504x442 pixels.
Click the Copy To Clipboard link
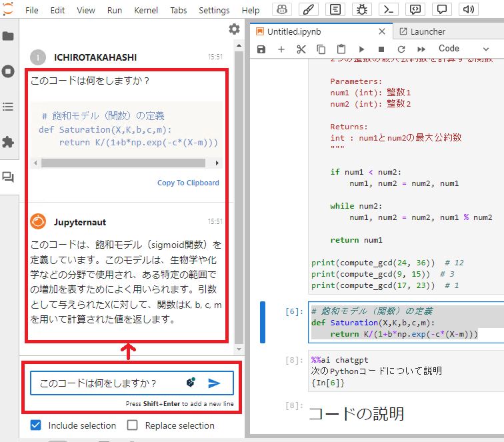point(188,183)
